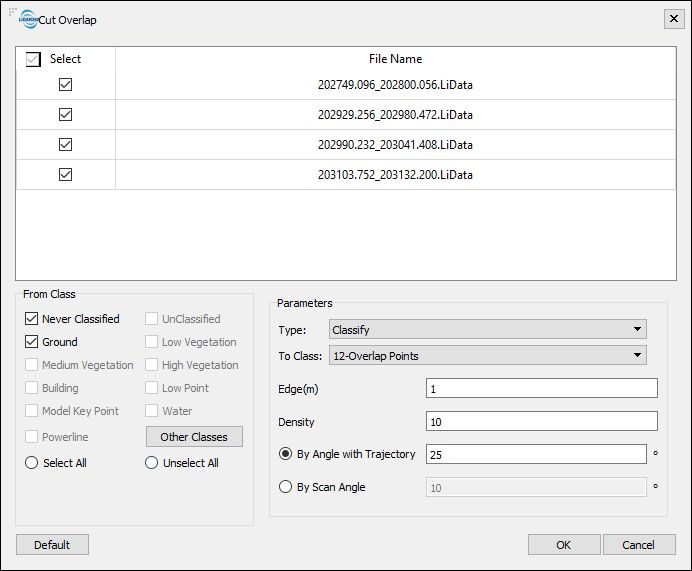Confirm with the OK button
Screen dimensions: 692x571
564,545
